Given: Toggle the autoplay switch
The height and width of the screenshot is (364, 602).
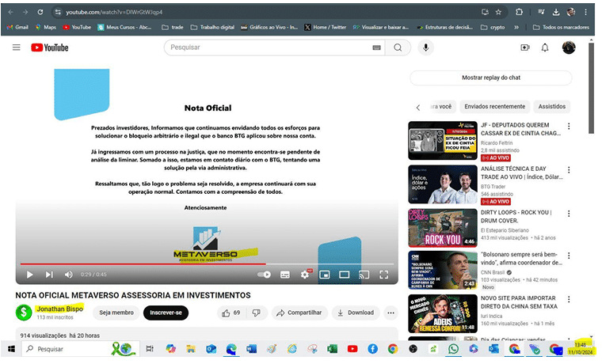Looking at the screenshot, I should pos(264,275).
